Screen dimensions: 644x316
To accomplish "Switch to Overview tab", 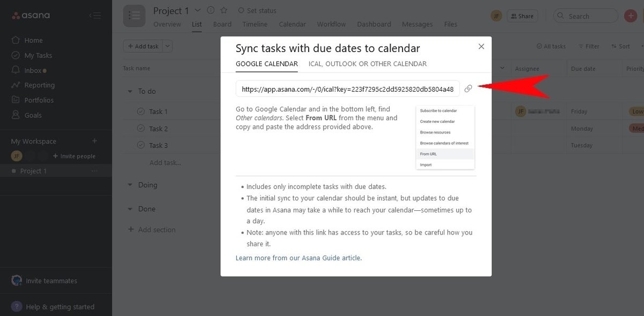I will point(167,24).
